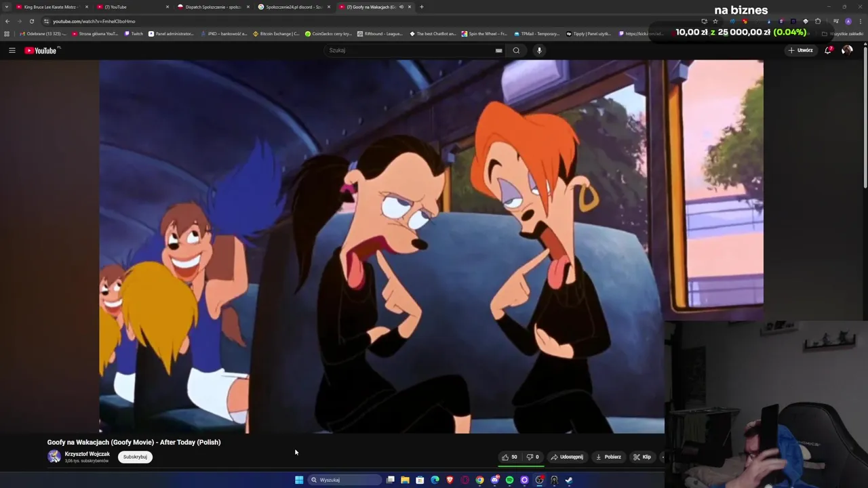Launch Brave browser from taskbar
Screen dimensions: 868x488
coord(450,480)
